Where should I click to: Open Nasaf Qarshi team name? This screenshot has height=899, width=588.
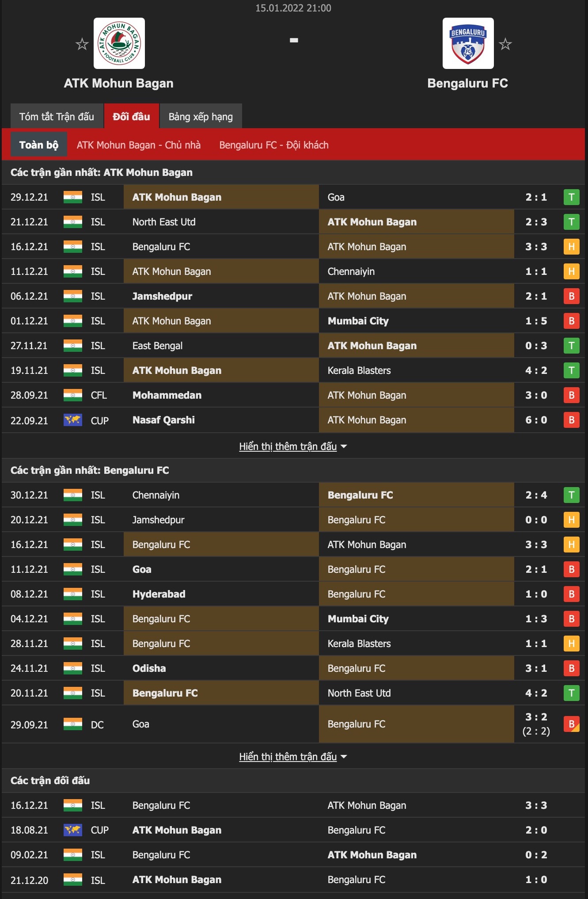tap(163, 420)
